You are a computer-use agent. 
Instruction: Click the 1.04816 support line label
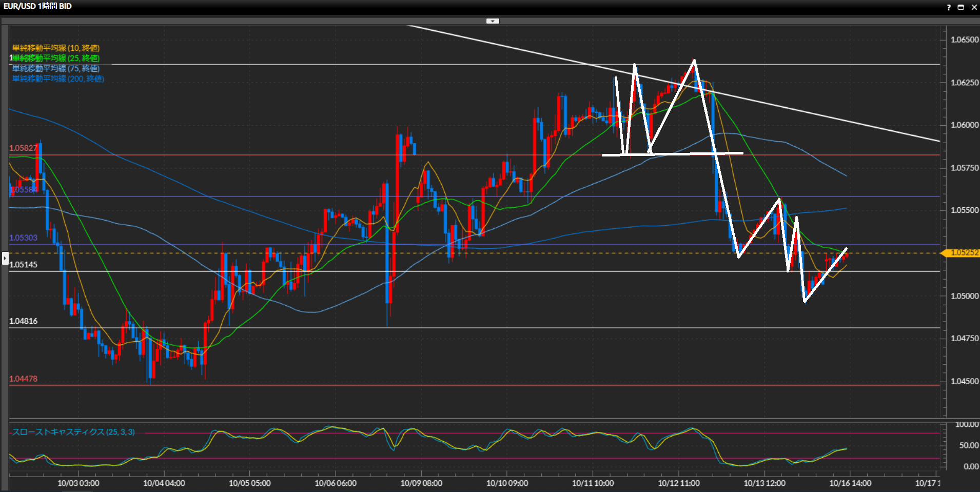[x=23, y=321]
